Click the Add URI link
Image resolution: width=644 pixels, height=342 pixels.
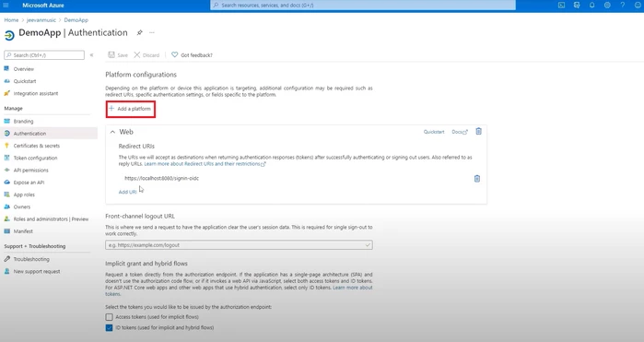128,192
